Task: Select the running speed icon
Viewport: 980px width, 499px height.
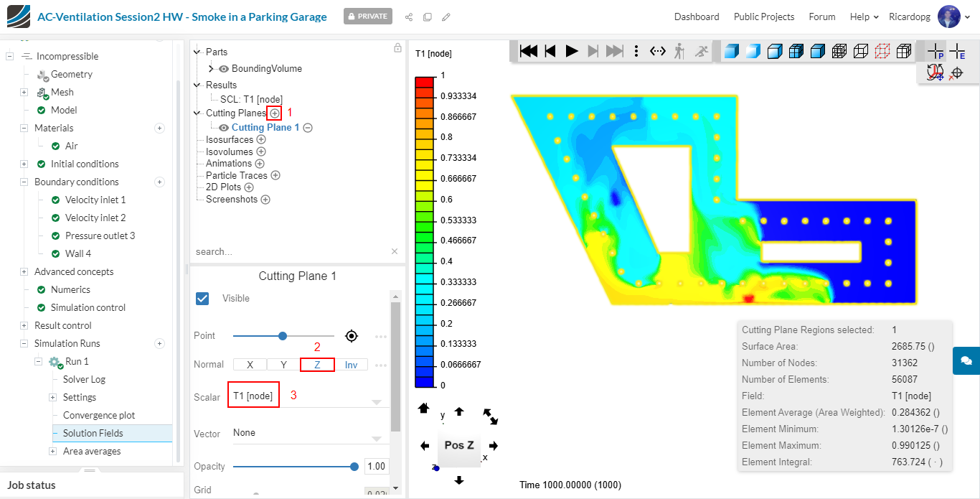Action: click(701, 51)
